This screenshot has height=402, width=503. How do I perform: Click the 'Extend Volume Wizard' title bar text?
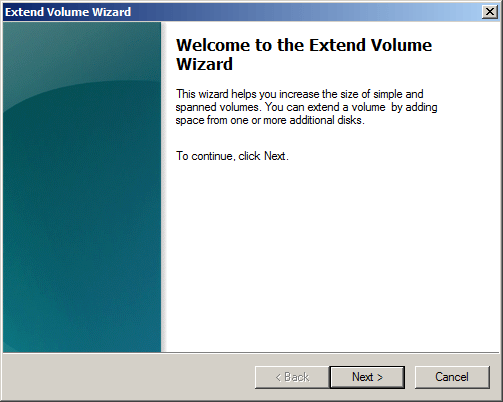(x=68, y=12)
